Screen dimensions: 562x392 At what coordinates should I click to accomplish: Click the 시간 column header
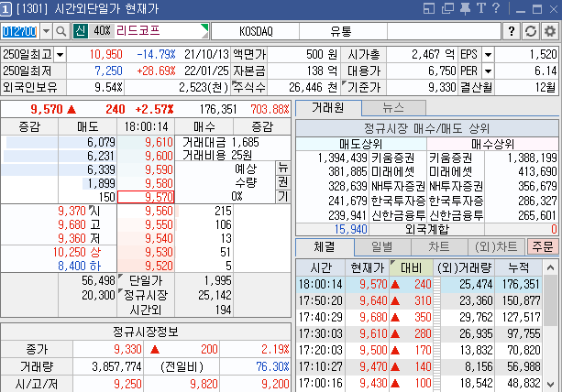point(321,267)
